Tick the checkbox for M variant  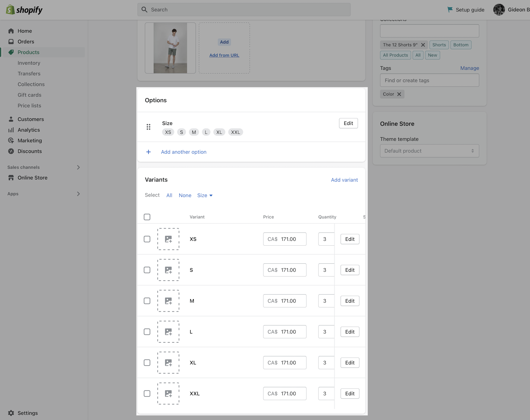click(x=147, y=301)
